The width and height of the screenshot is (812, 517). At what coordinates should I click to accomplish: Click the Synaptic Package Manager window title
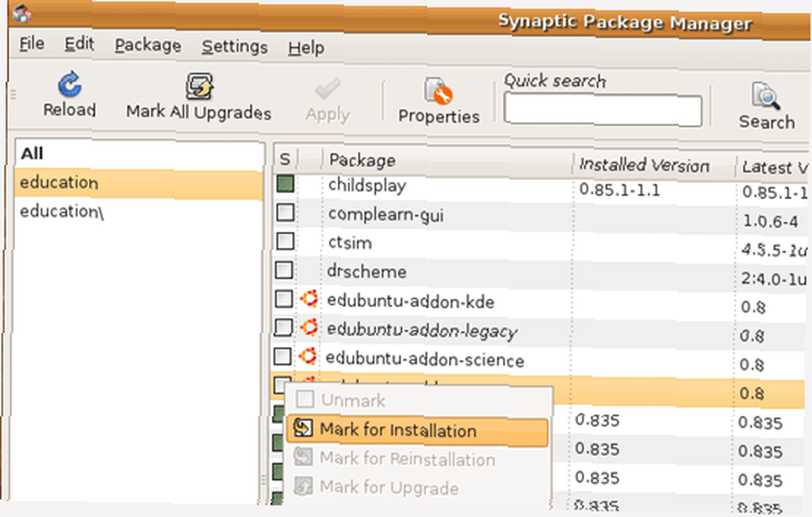tap(624, 23)
